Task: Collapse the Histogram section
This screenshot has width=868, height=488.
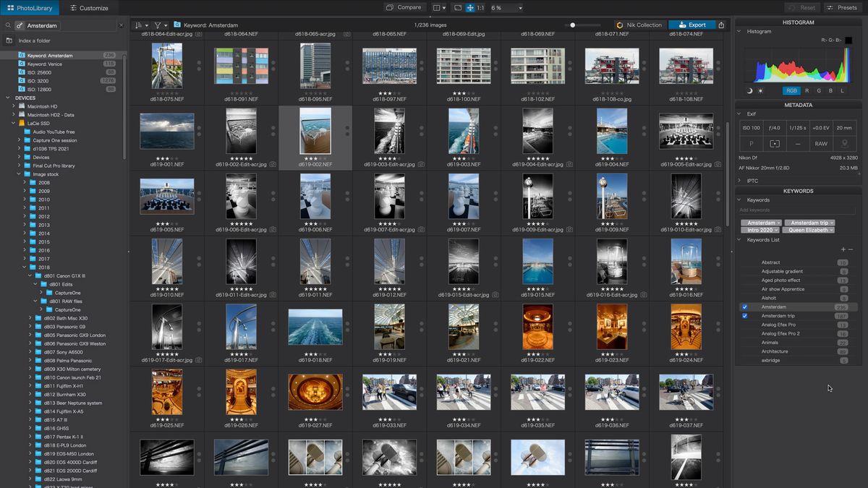Action: tap(741, 32)
